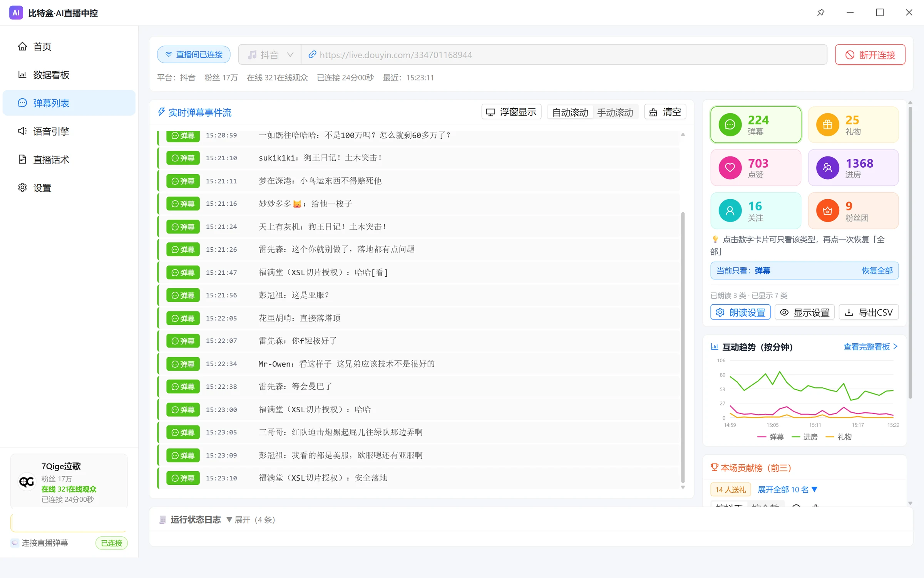Open 朗读设置
The width and height of the screenshot is (924, 578).
[x=740, y=312]
